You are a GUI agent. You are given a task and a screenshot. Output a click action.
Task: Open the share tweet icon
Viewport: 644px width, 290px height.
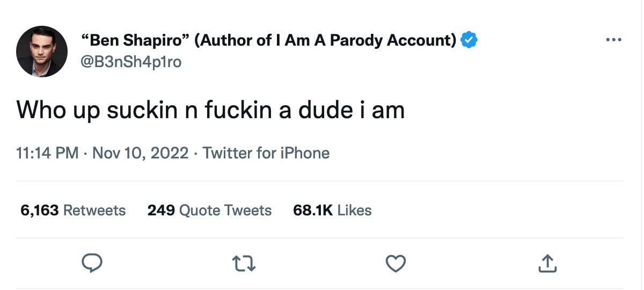546,263
